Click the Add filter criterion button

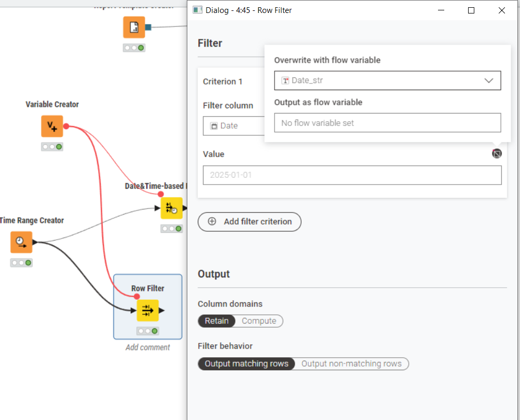[250, 221]
